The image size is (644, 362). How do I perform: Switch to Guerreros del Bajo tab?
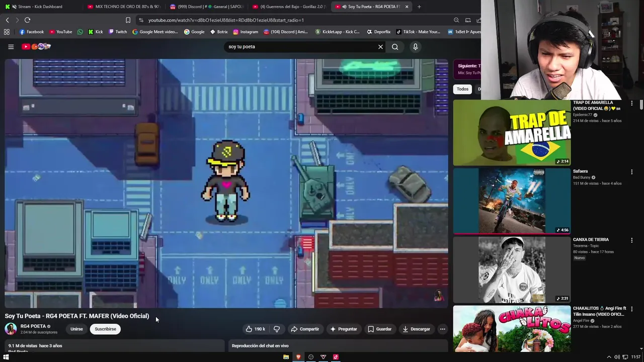(289, 7)
